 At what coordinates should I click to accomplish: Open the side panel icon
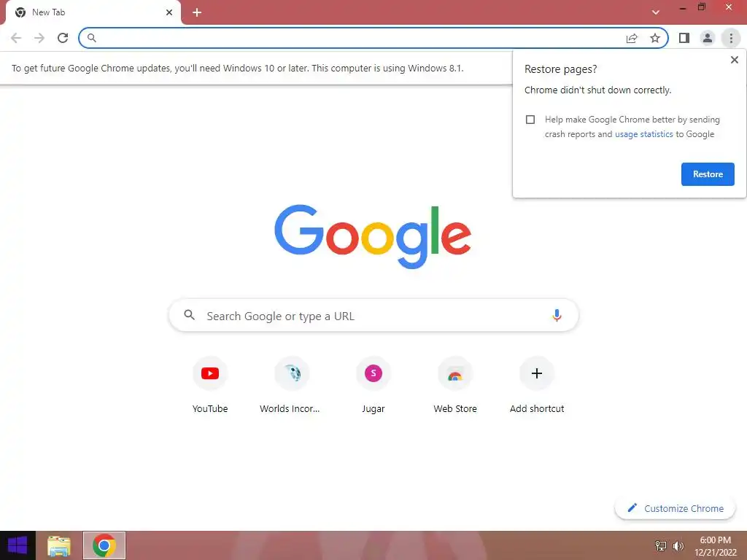(x=684, y=38)
